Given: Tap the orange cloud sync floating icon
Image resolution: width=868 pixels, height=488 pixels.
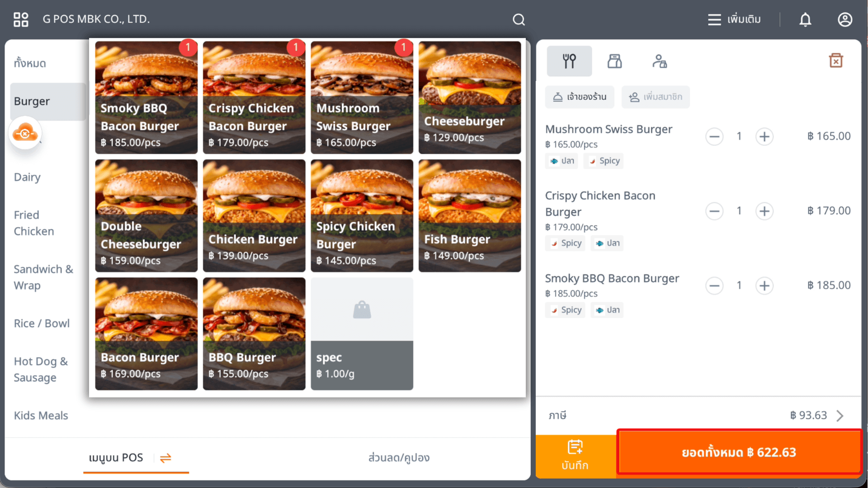Looking at the screenshot, I should pos(25,133).
